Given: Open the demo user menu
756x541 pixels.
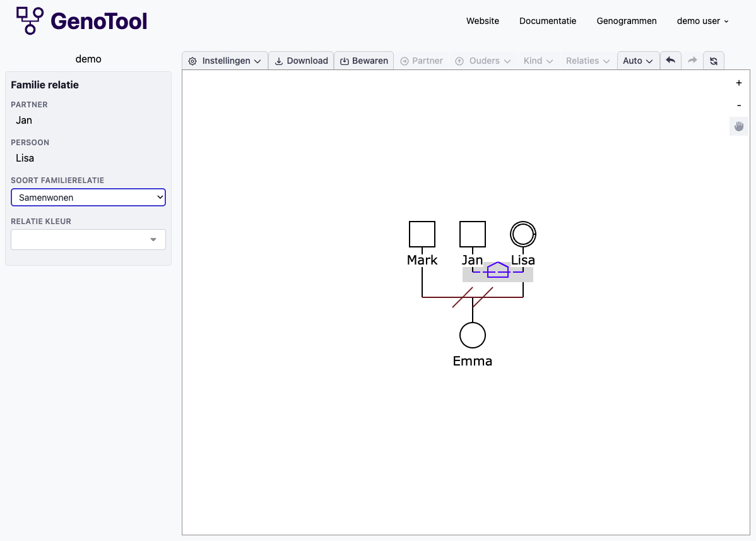Looking at the screenshot, I should [702, 21].
